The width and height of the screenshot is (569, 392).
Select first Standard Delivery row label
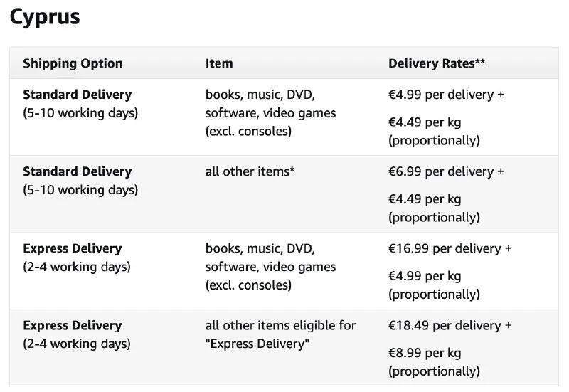(77, 95)
